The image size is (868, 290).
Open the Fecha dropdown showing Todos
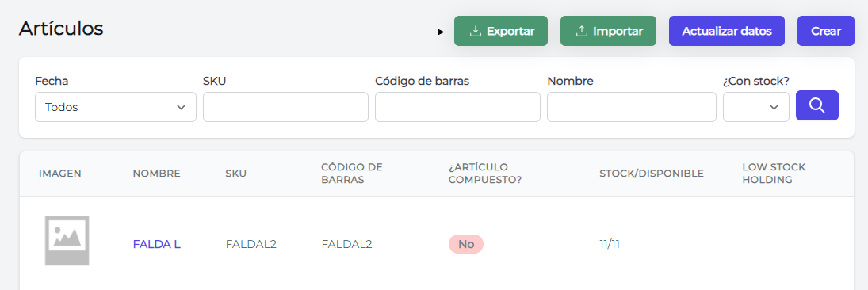click(115, 107)
